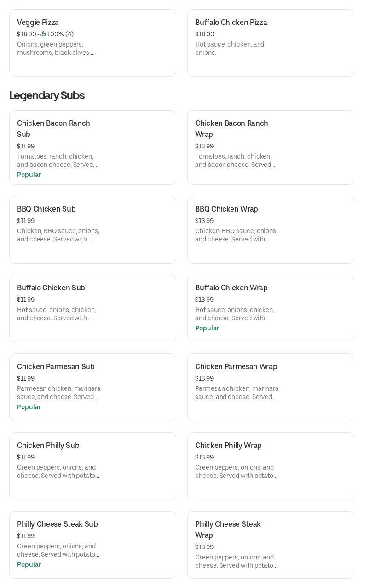Select the BBQ Chicken Sub card
This screenshot has height=588, width=370.
(92, 229)
